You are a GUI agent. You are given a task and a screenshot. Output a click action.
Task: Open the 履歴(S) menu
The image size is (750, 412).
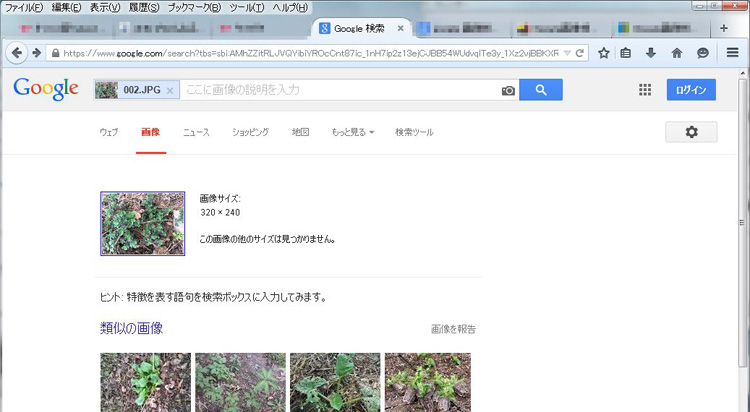pos(144,8)
